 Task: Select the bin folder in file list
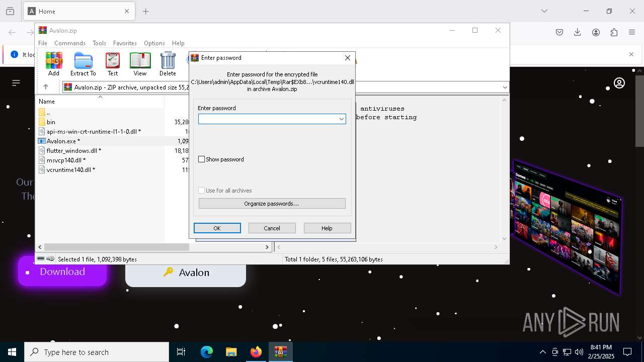51,122
